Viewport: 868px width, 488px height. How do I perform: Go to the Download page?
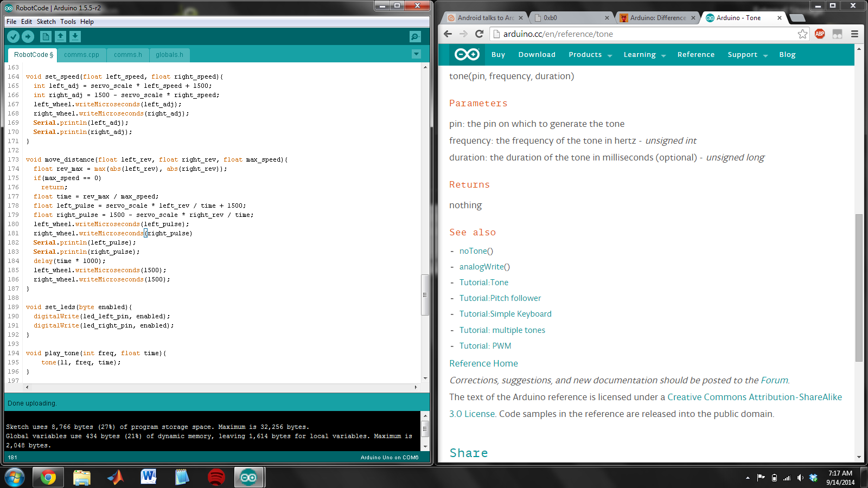pyautogui.click(x=537, y=55)
